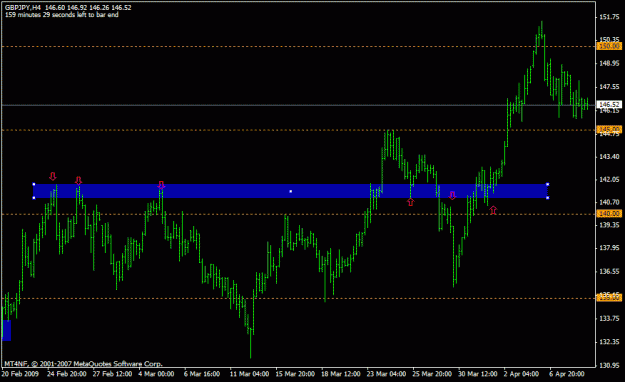The width and height of the screenshot is (625, 382).
Task: Select the gray current-price horizontal line
Action: coord(298,105)
